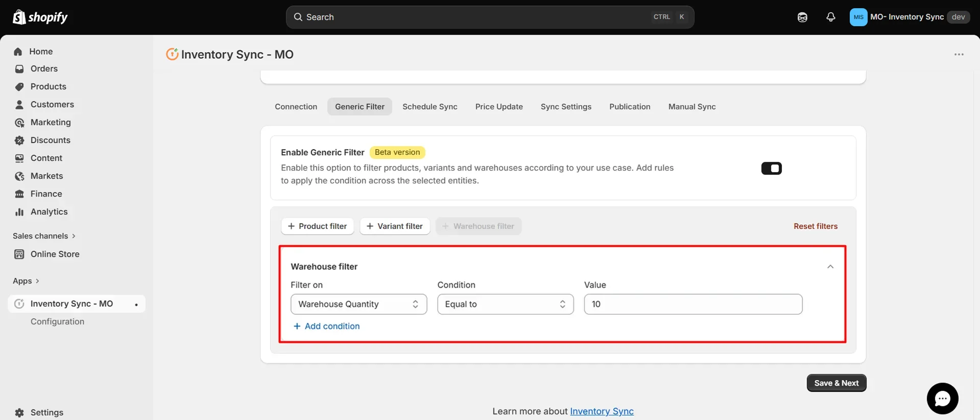Viewport: 980px width, 420px height.
Task: Select the Generic Filter tab
Action: tap(360, 107)
